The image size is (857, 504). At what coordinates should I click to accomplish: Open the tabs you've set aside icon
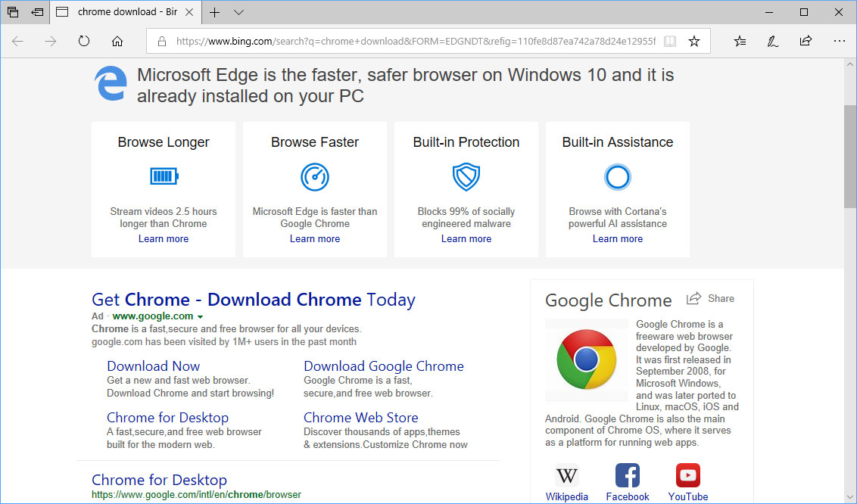13,12
